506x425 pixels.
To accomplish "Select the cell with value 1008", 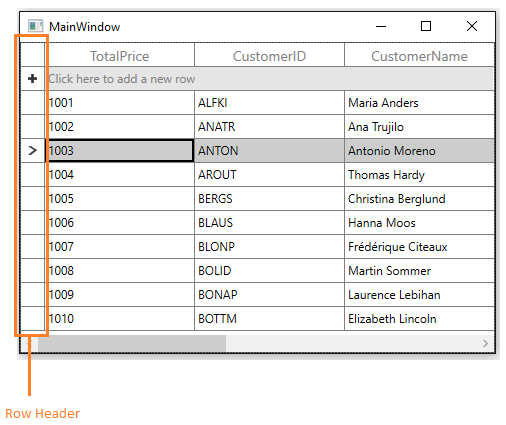I will 120,271.
